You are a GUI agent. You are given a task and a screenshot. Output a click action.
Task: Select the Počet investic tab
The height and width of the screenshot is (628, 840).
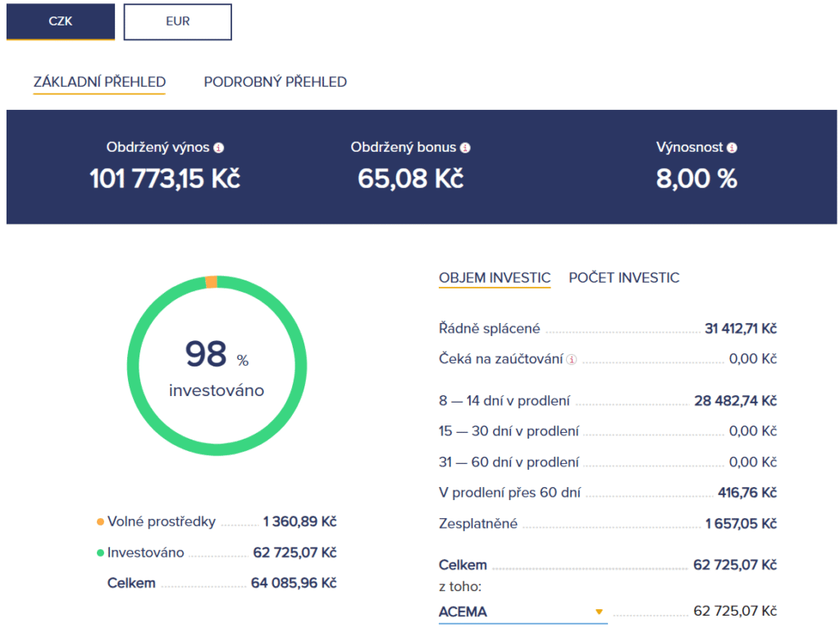click(x=624, y=278)
